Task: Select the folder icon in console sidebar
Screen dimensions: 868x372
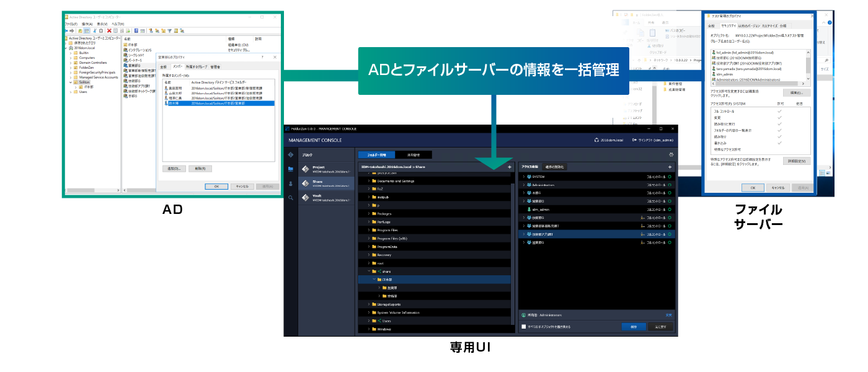Action: click(x=290, y=169)
